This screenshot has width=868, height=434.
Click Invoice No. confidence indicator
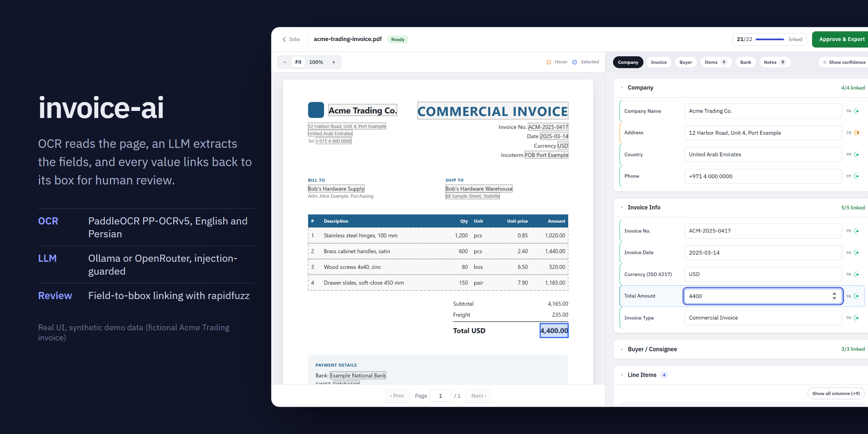tap(857, 231)
